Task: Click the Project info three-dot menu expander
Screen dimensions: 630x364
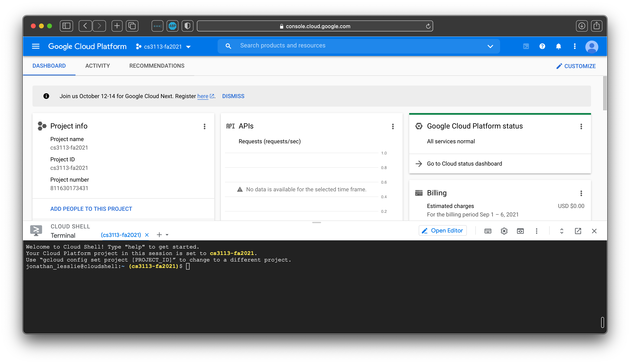Action: (204, 126)
